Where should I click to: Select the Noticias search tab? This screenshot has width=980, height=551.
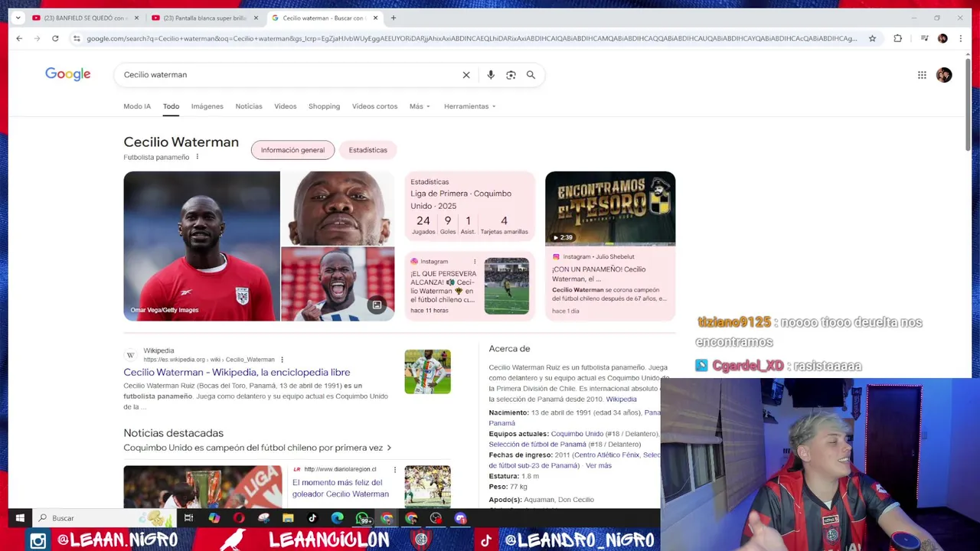[249, 106]
